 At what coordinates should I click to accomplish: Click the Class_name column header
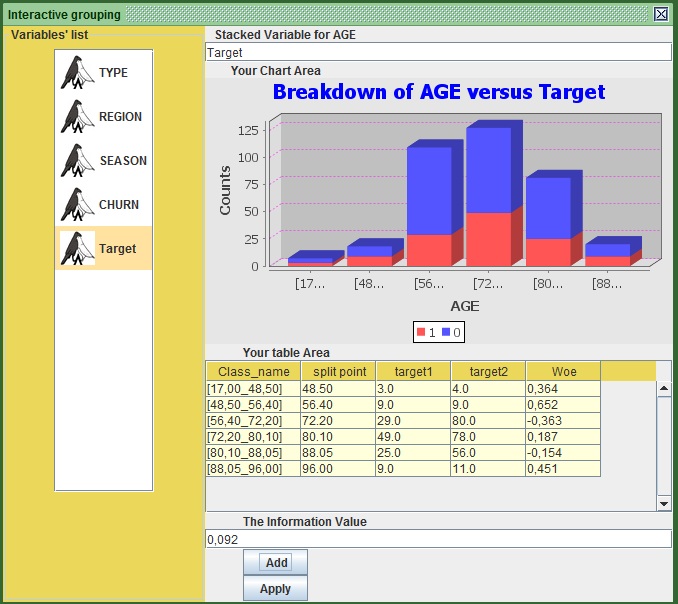click(x=253, y=371)
